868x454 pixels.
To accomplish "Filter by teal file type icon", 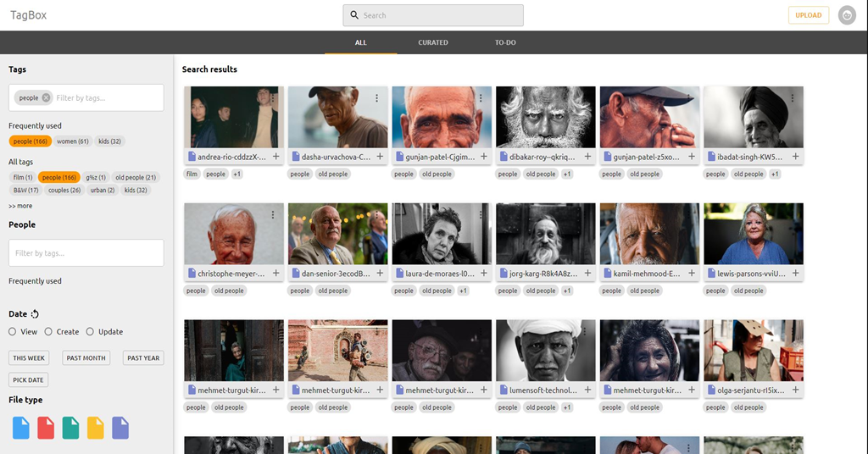I will pos(70,428).
